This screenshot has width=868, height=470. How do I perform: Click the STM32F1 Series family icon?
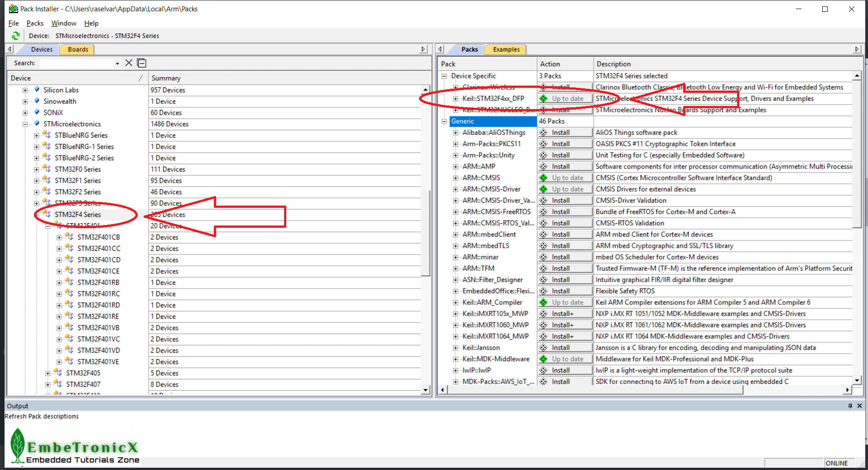(47, 180)
